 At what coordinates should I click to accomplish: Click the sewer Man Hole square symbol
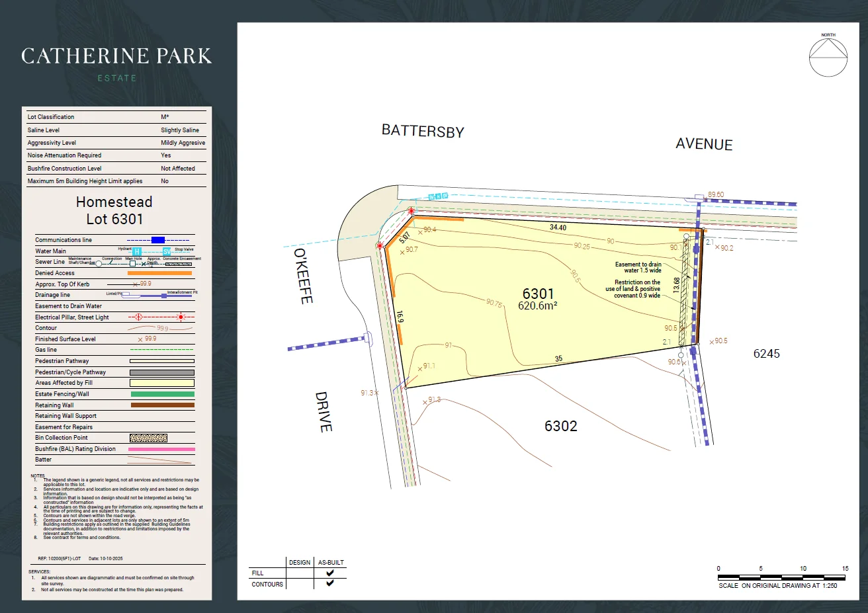(x=132, y=263)
